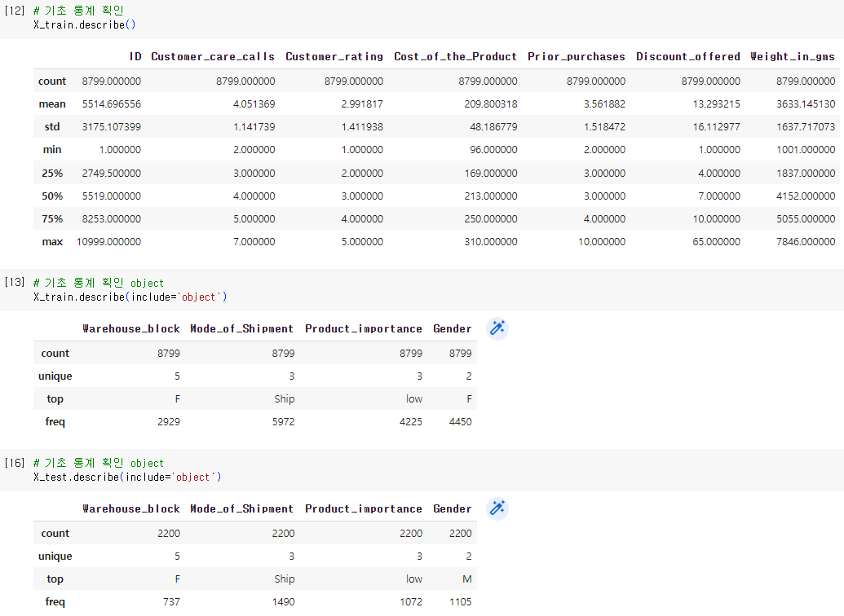Click Gender header in X_train object table
This screenshot has height=616, width=844.
point(452,328)
